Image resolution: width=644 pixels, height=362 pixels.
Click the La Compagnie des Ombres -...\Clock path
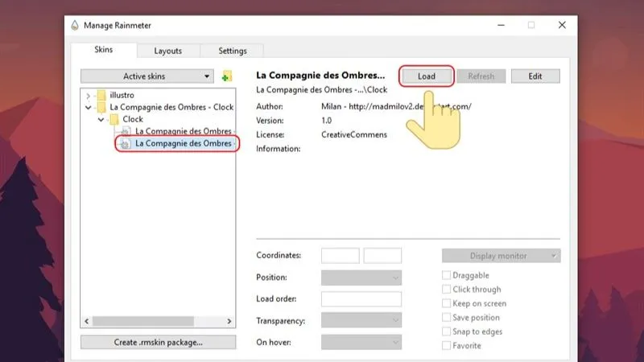tap(321, 90)
